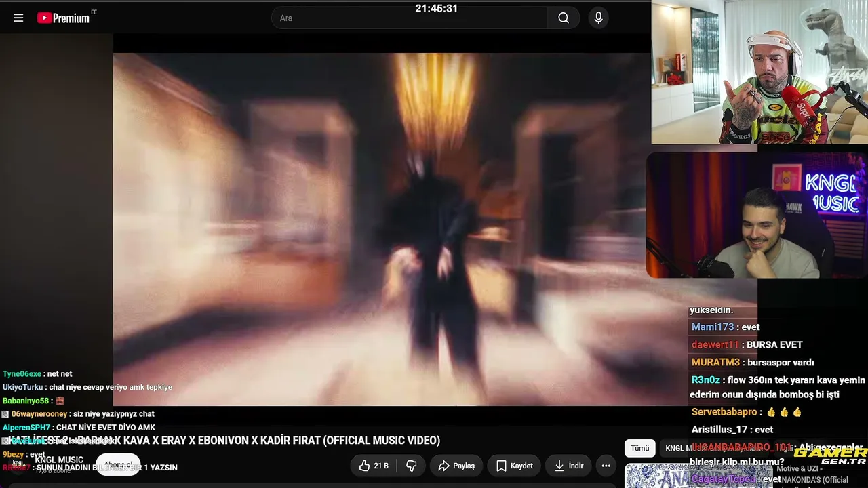Save the video with Kaydet
This screenshot has height=488, width=868.
point(514,466)
